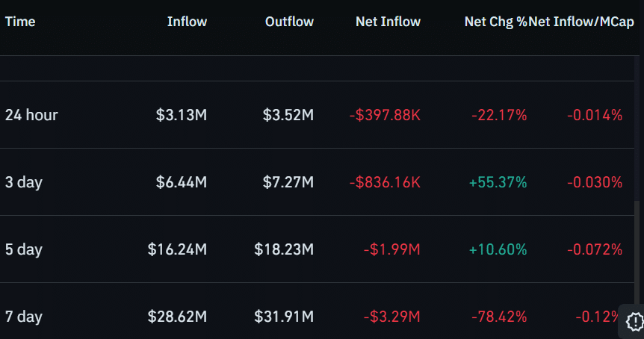Click the -78.42% net change value
644x339 pixels.
point(499,317)
